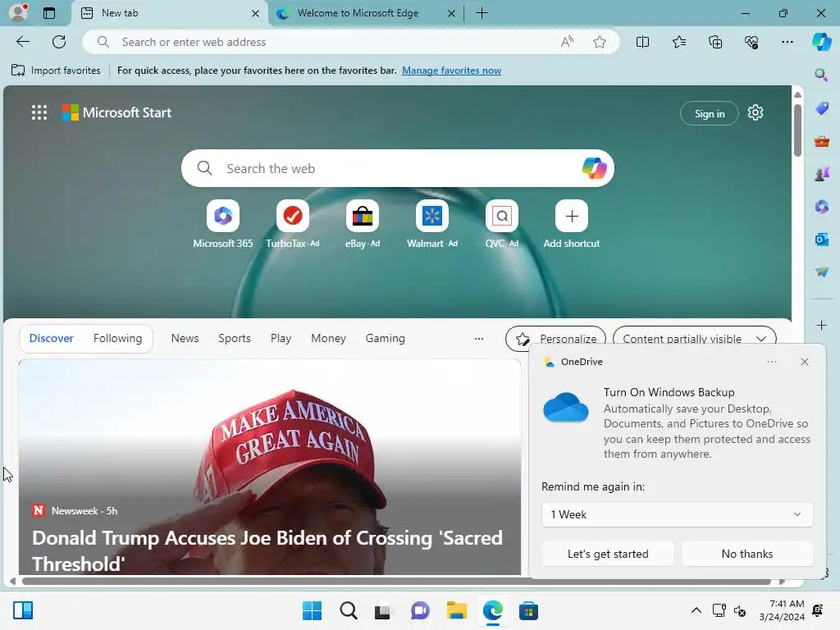This screenshot has width=840, height=630.
Task: Click the Copilot icon in web search box
Action: tap(594, 168)
